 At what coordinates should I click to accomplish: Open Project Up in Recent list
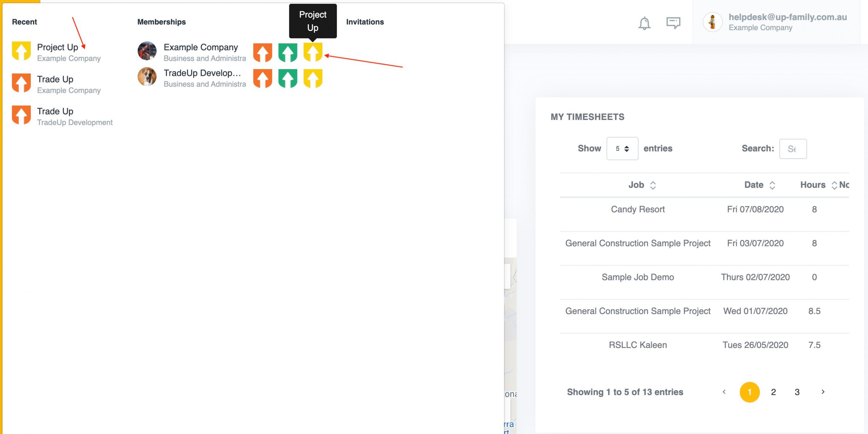point(56,52)
